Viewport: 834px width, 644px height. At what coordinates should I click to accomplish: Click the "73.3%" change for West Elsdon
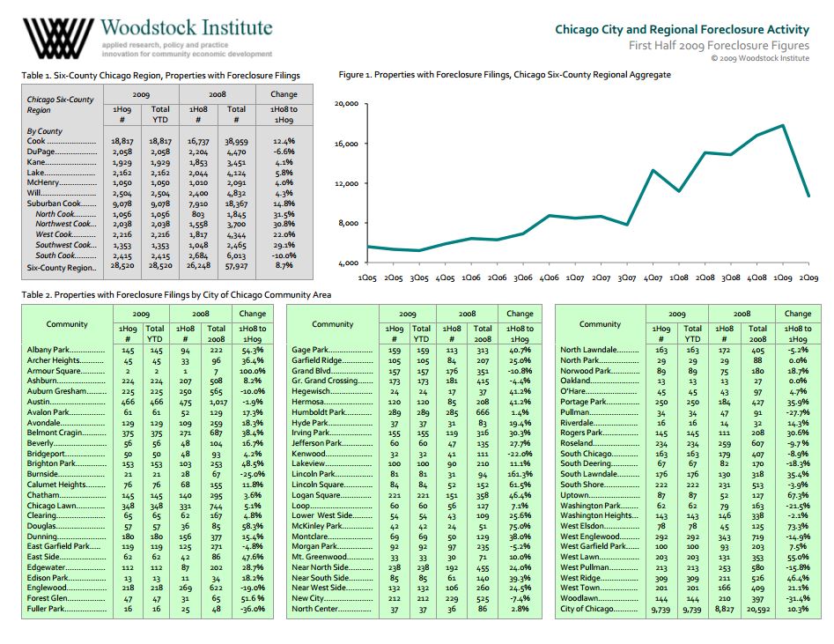(x=798, y=526)
